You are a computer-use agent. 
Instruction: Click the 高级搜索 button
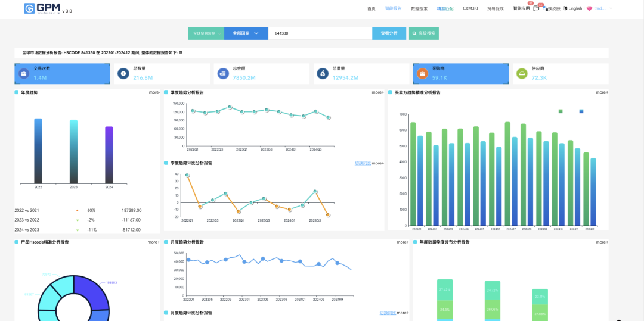[x=424, y=33]
